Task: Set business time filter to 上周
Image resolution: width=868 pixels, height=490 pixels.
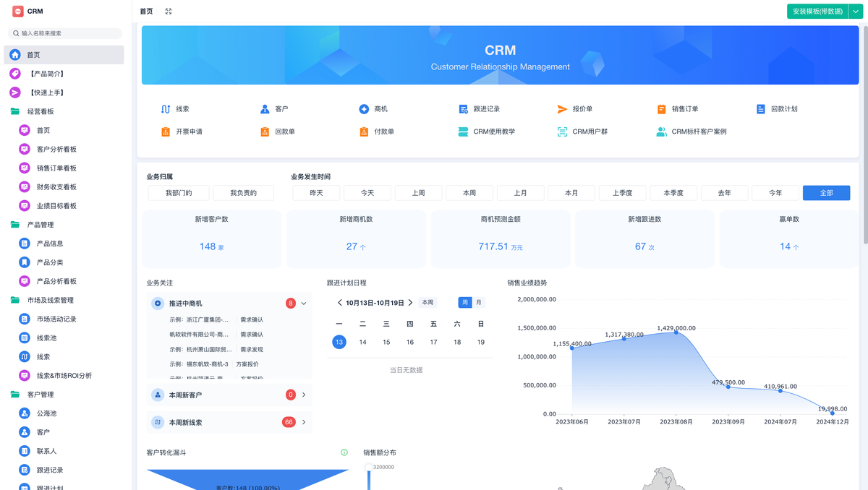Action: (418, 193)
